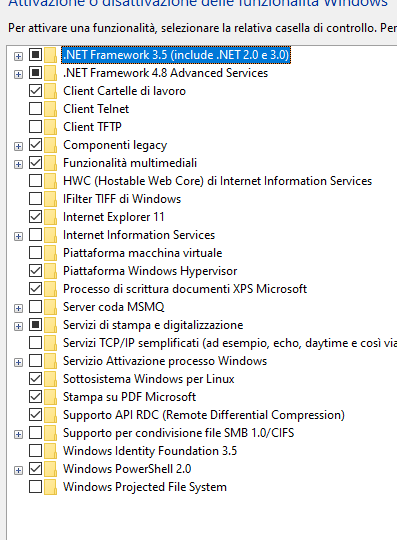This screenshot has height=540, width=397.
Task: Uncheck Processo di scrittura documenti XPS
Action: click(35, 289)
